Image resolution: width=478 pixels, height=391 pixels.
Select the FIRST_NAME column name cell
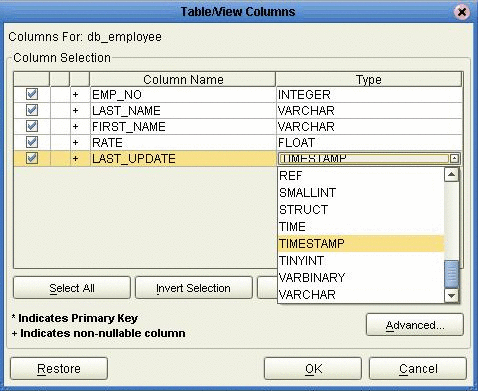pyautogui.click(x=183, y=127)
